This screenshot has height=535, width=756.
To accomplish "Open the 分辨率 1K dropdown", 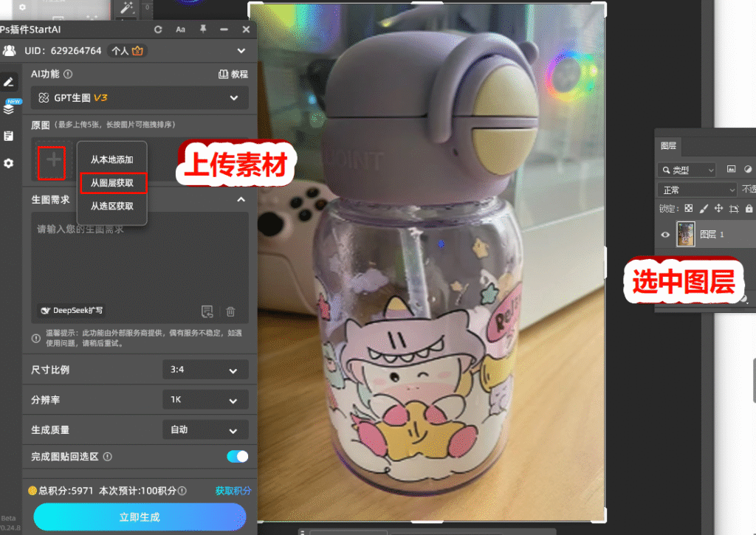I will click(x=205, y=399).
